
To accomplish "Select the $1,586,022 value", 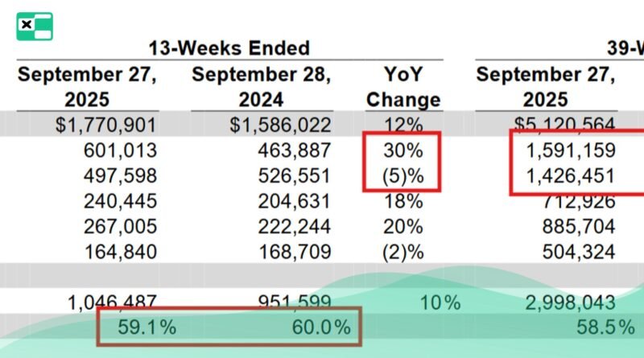I will click(x=280, y=125).
